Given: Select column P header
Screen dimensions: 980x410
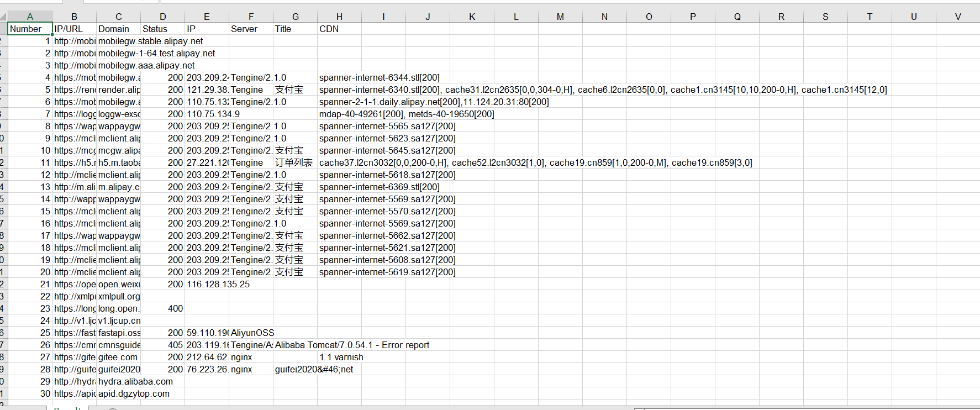Looking at the screenshot, I should (693, 17).
